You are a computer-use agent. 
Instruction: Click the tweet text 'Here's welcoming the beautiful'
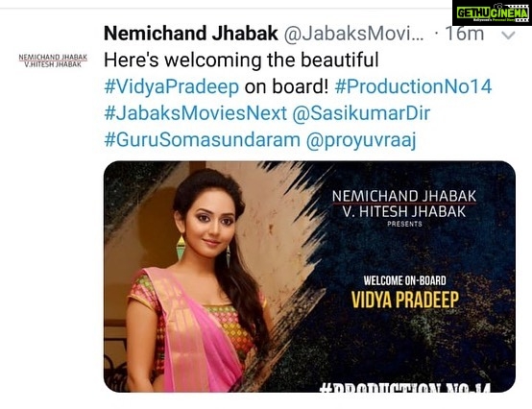click(x=241, y=60)
